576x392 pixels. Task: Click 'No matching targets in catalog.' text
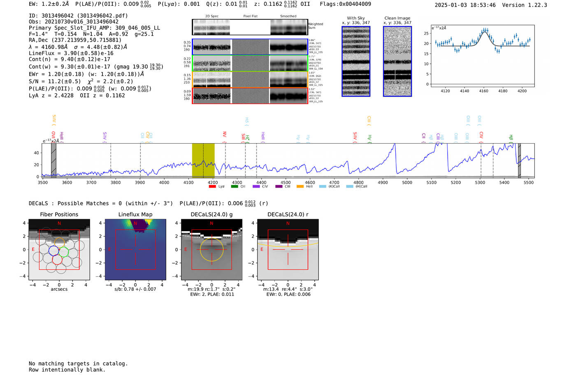pyautogui.click(x=78, y=364)
